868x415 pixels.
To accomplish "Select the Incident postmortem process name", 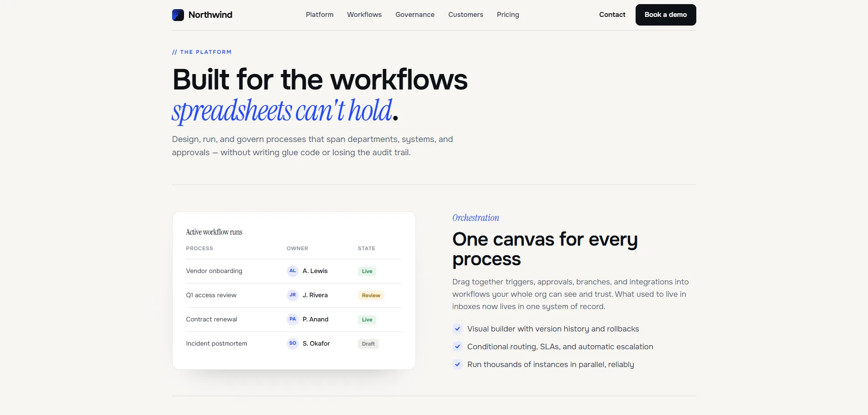I will [216, 343].
